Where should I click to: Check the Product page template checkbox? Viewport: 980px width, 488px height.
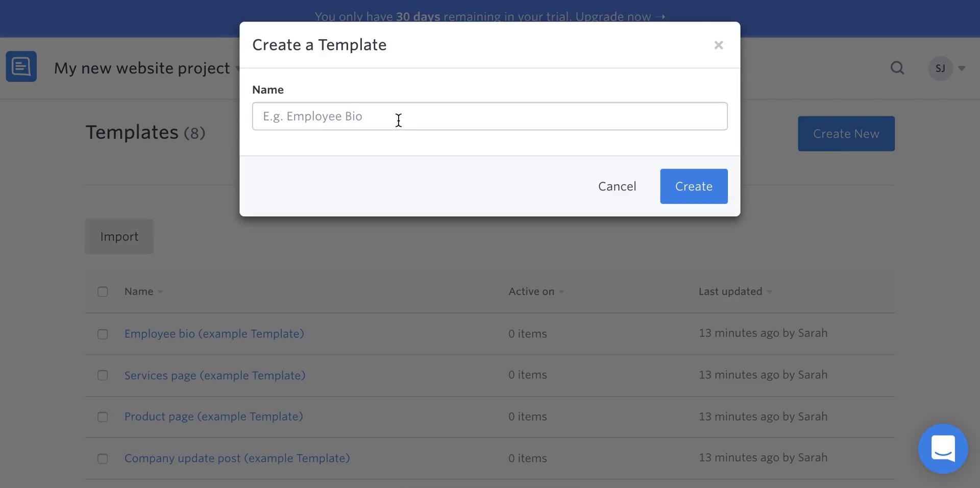coord(103,417)
